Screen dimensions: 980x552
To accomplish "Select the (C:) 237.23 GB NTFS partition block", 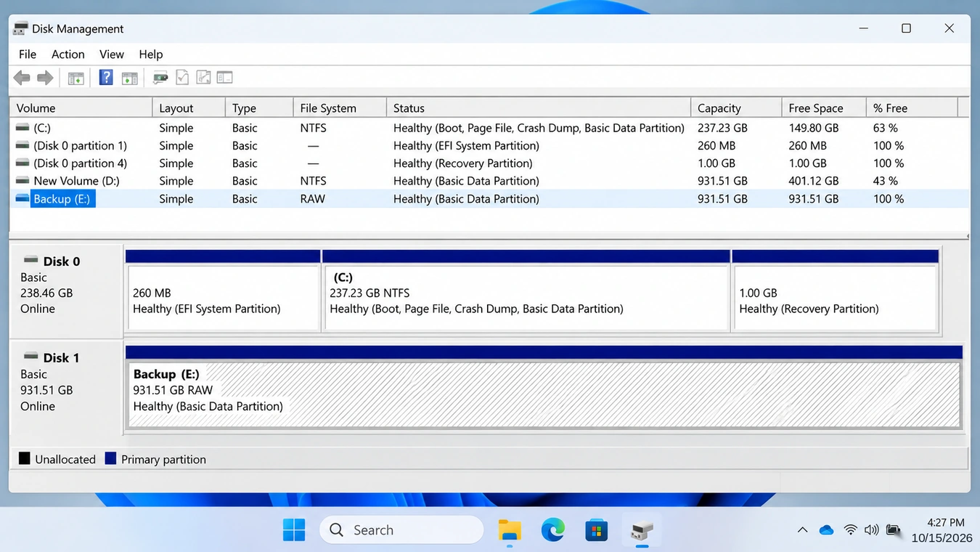I will tap(526, 291).
